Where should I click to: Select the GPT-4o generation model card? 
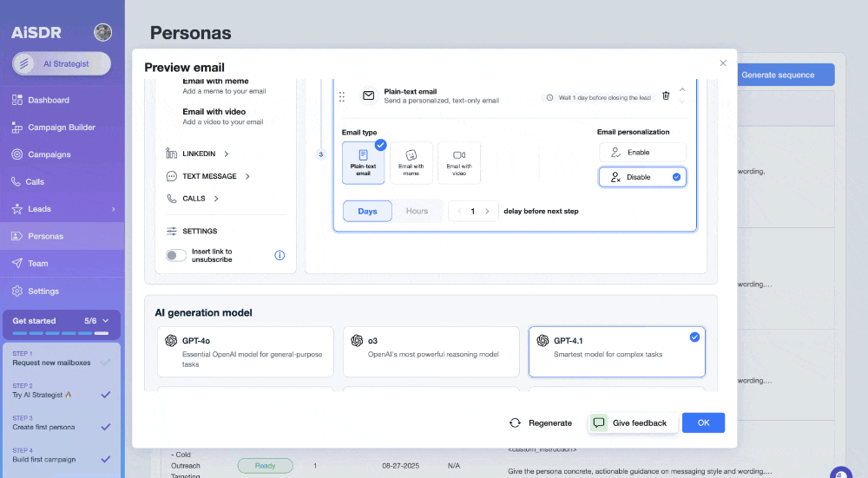pyautogui.click(x=245, y=351)
